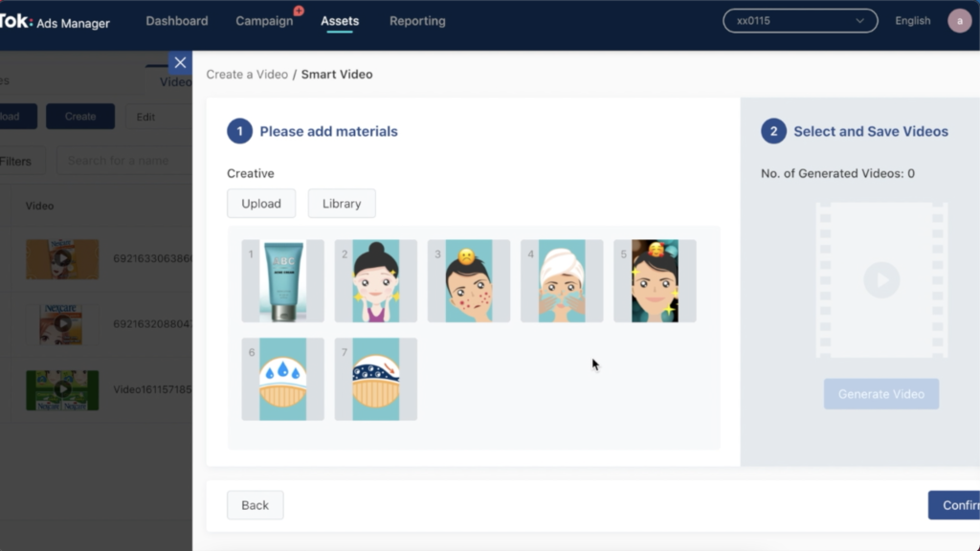
Task: Open the Library button
Action: point(342,204)
